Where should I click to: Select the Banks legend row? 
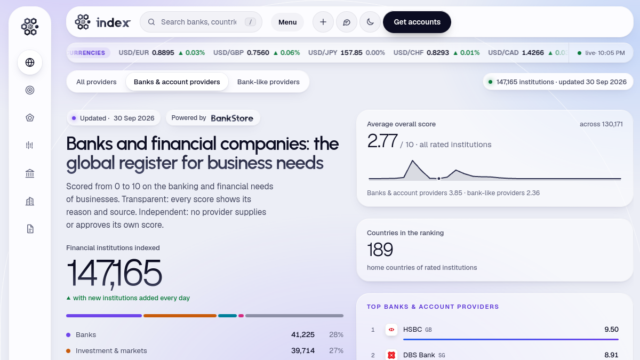click(204, 335)
